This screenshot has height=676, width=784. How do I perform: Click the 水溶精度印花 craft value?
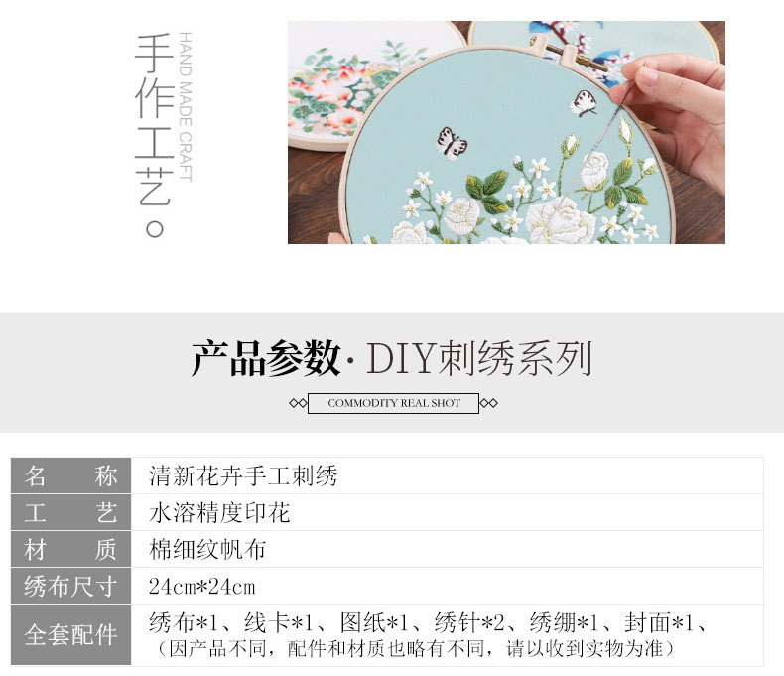pos(219,512)
